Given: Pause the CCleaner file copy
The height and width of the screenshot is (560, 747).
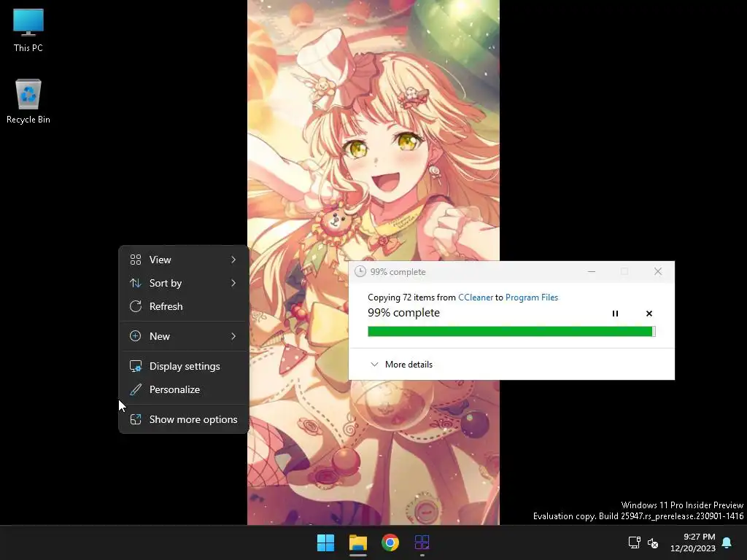Looking at the screenshot, I should [615, 314].
